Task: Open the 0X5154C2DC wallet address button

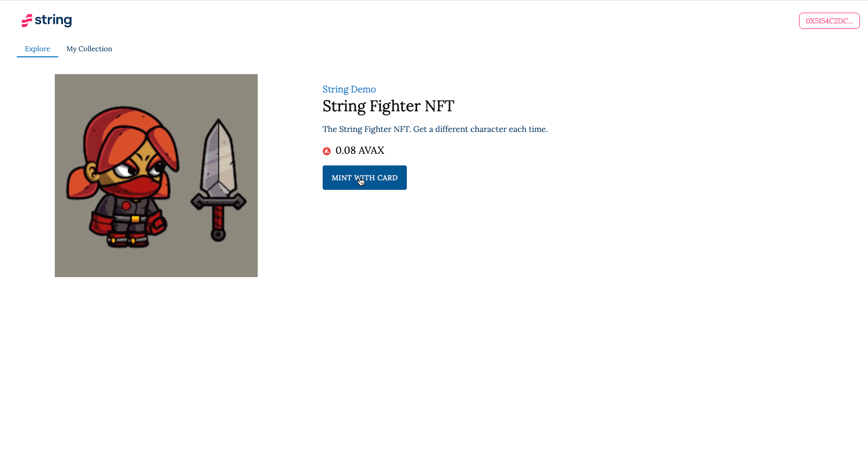Action: coord(829,21)
